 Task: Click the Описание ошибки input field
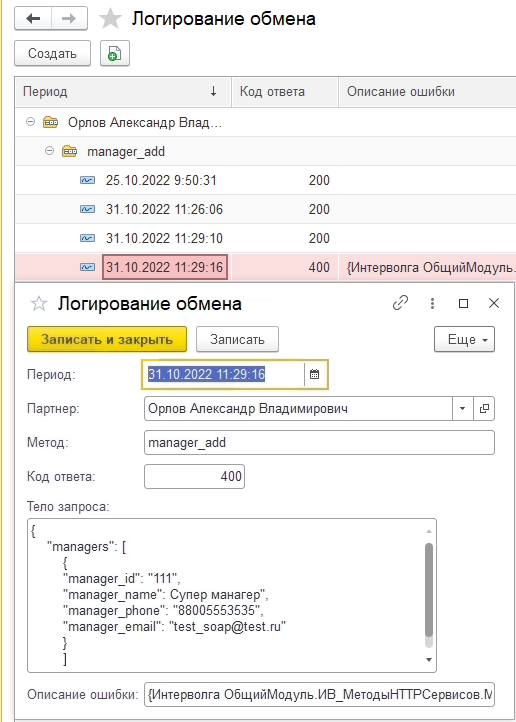[x=319, y=694]
